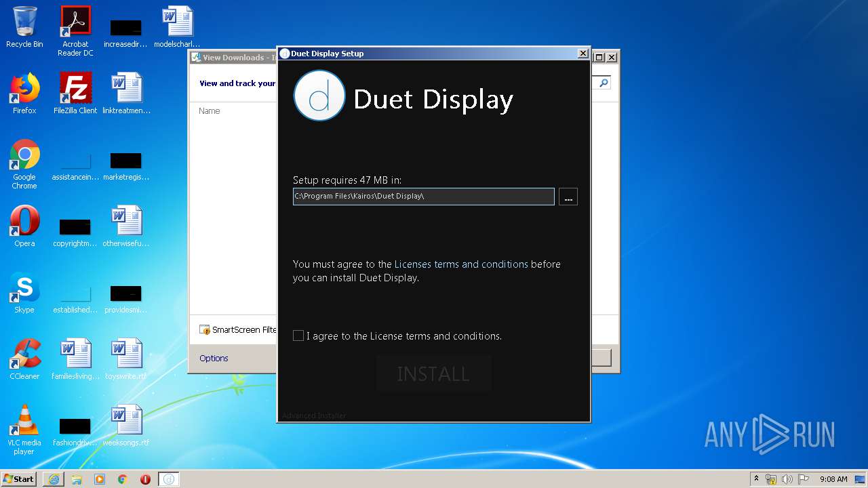Open the Recycle Bin desktop icon
Viewport: 868px width, 488px height.
[x=24, y=27]
